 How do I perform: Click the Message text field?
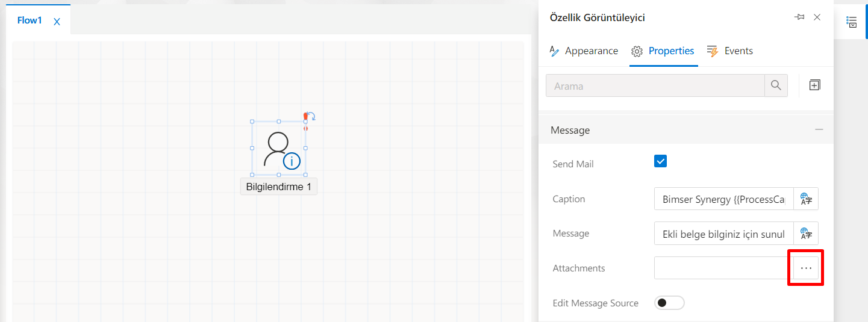click(723, 234)
